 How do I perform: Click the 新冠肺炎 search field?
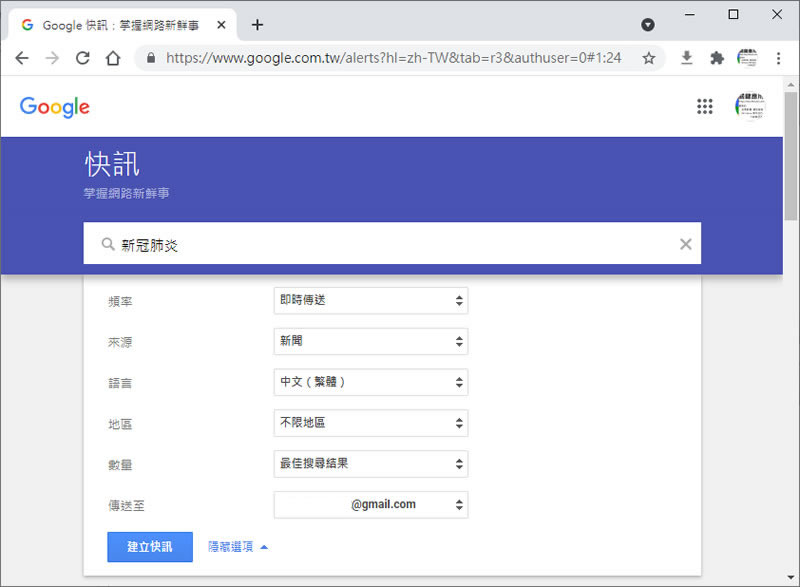(392, 244)
